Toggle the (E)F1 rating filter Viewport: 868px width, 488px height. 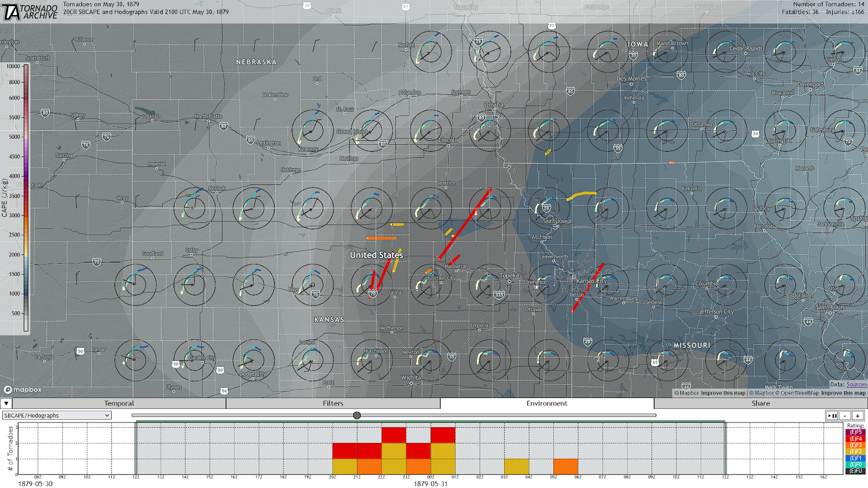[x=855, y=458]
